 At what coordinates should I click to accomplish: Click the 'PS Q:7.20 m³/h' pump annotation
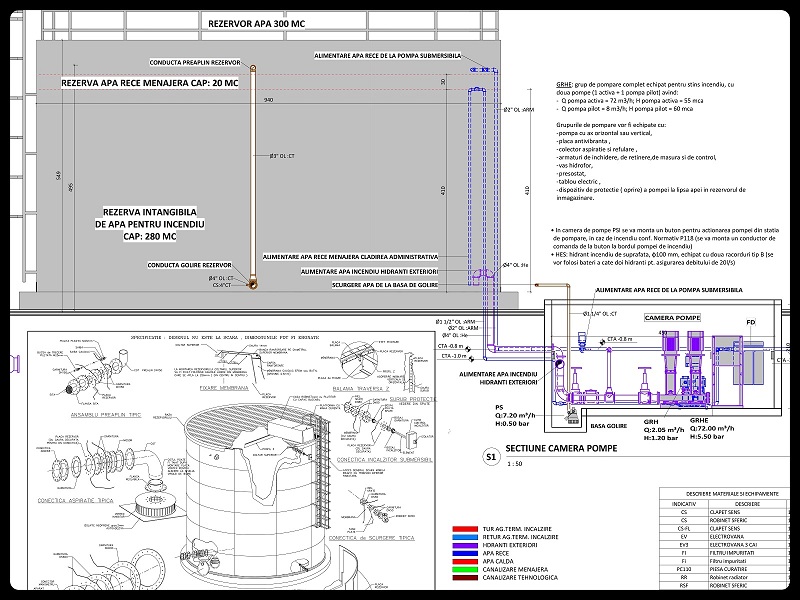click(513, 415)
